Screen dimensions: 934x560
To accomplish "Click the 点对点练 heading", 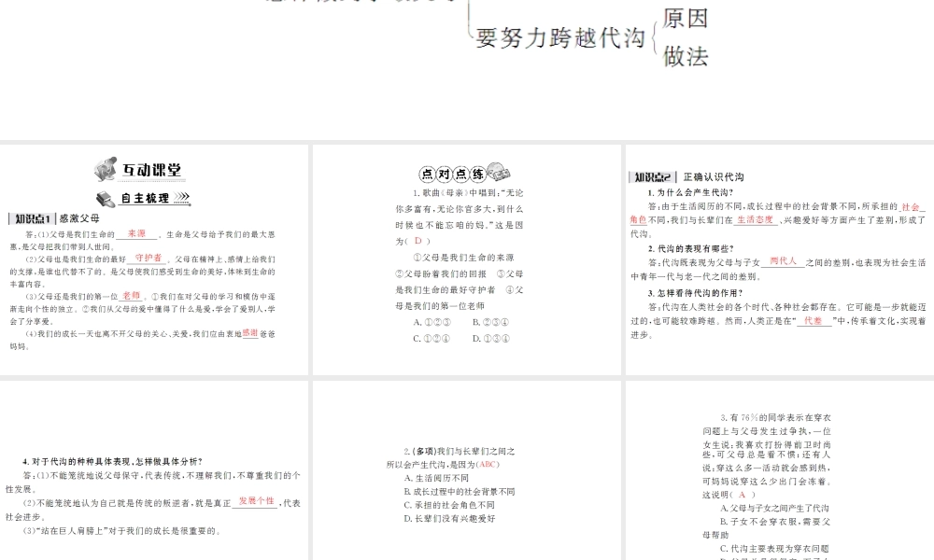I will coord(452,174).
